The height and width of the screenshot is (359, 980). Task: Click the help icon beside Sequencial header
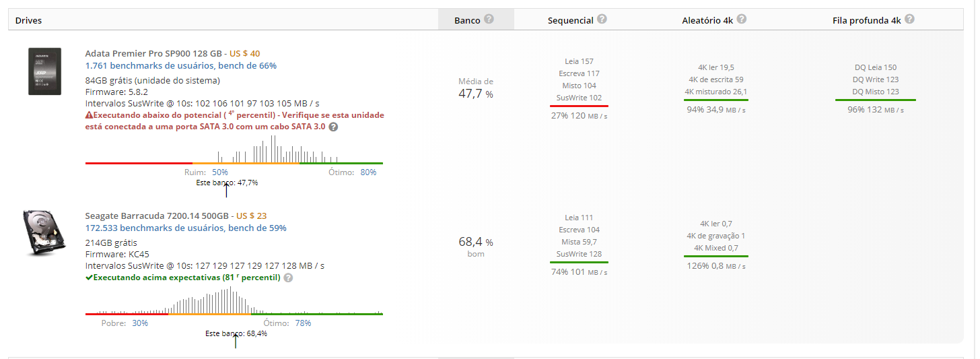(x=602, y=20)
